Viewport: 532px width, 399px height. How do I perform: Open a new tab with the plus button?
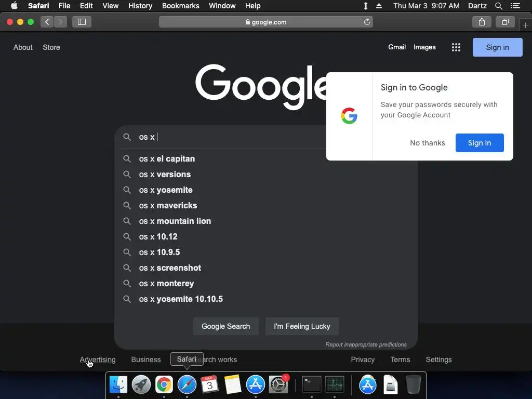tap(525, 25)
